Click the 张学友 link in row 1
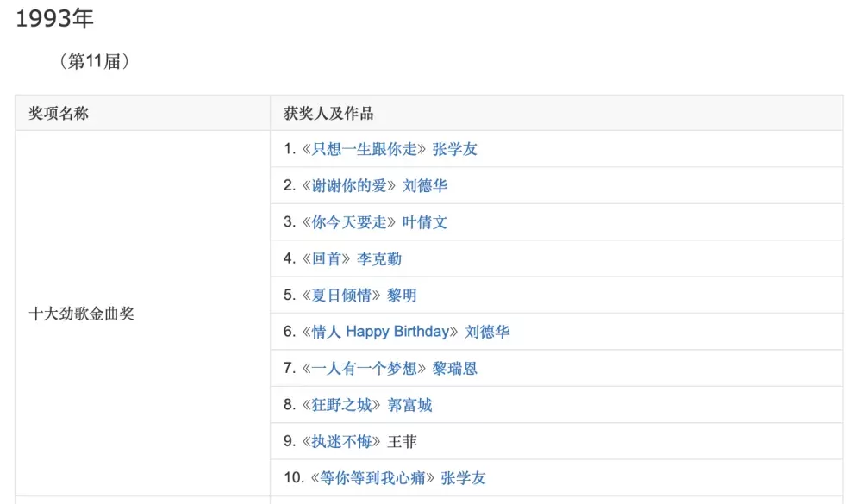The width and height of the screenshot is (862, 504). coord(454,149)
